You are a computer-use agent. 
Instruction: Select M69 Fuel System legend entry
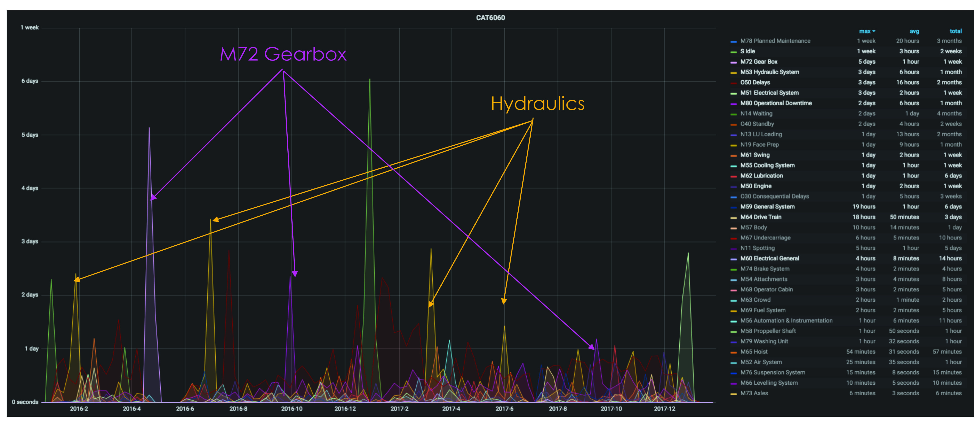(x=763, y=310)
